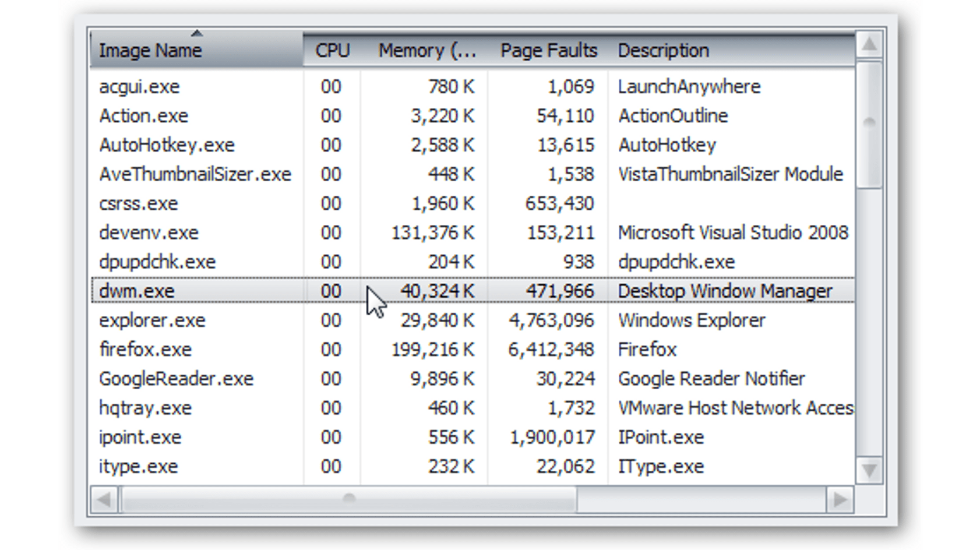Select the itype.exe process name

(138, 466)
